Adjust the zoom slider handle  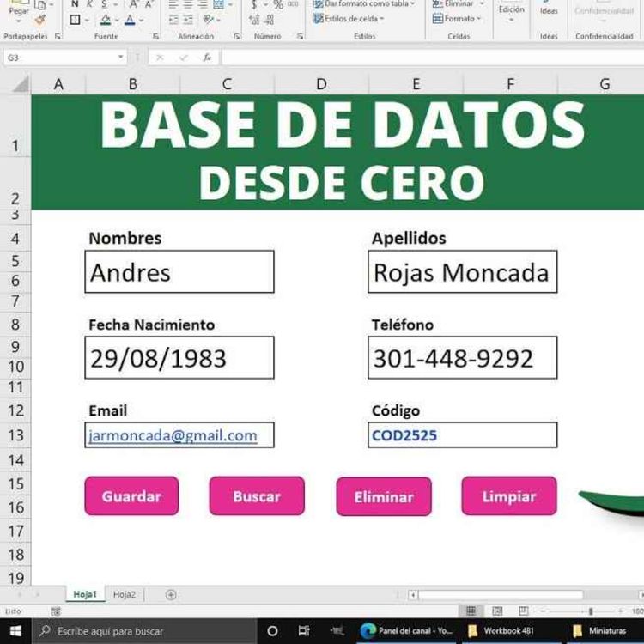tap(591, 611)
